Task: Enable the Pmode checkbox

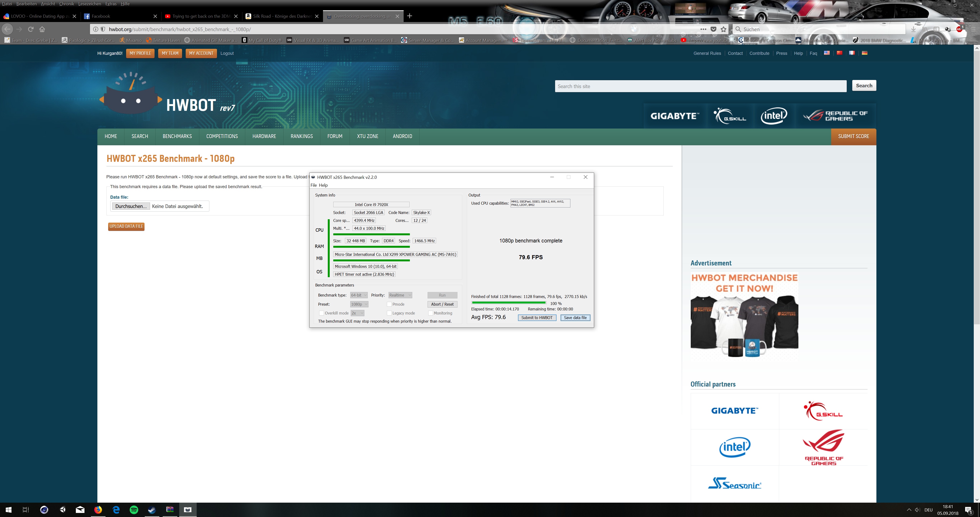Action: 389,304
